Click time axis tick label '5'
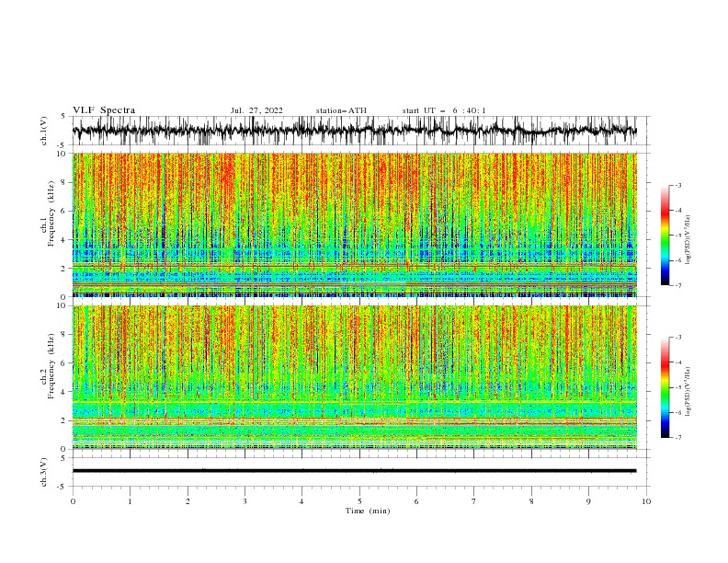This screenshot has height=563, width=728. (x=359, y=501)
